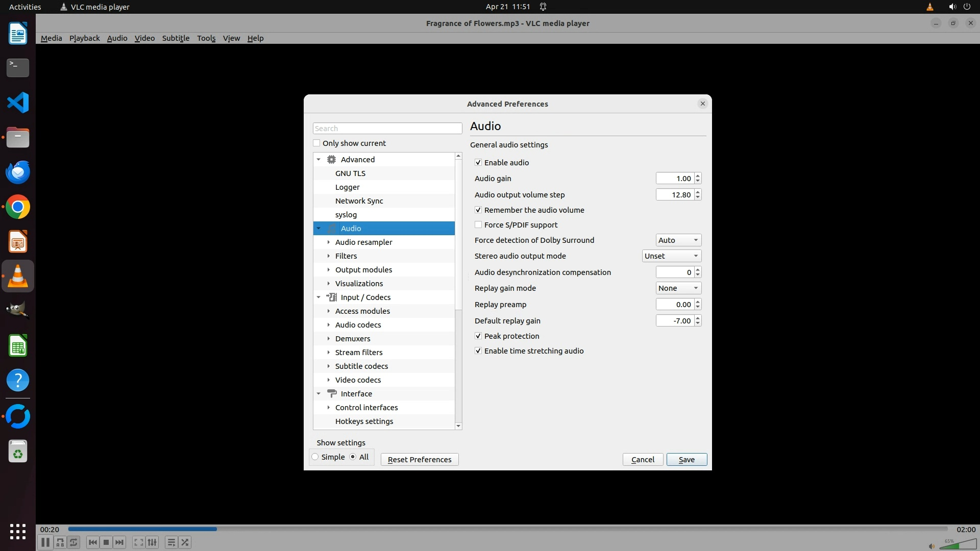Screen dimensions: 980x551
Task: Open the Replay gain mode dropdown
Action: pos(678,288)
